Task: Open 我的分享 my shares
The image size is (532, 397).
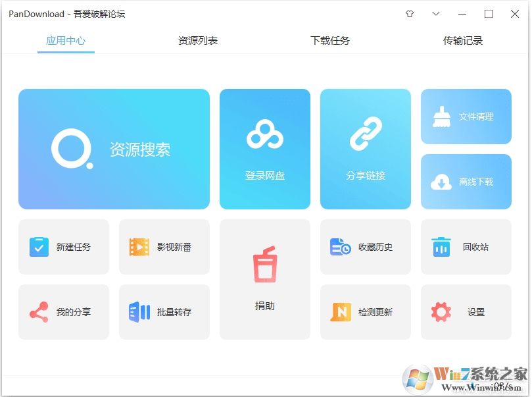Action: click(x=63, y=311)
